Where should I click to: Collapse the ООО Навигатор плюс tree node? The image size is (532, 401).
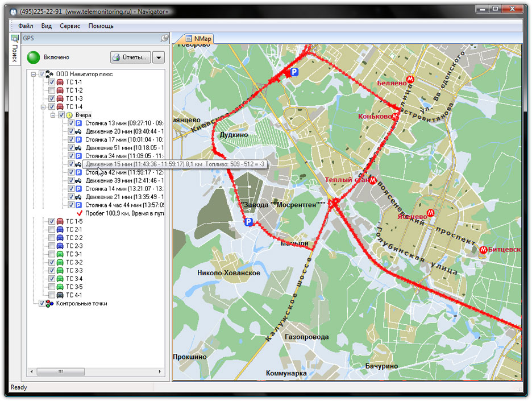[33, 74]
